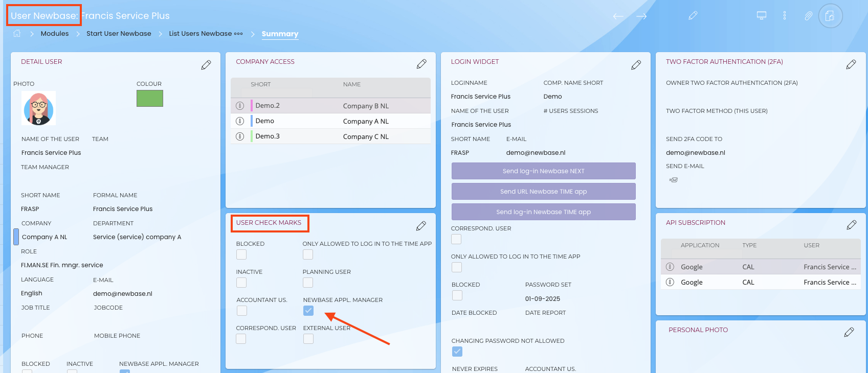Edit the Two Factor Authentication panel

851,64
